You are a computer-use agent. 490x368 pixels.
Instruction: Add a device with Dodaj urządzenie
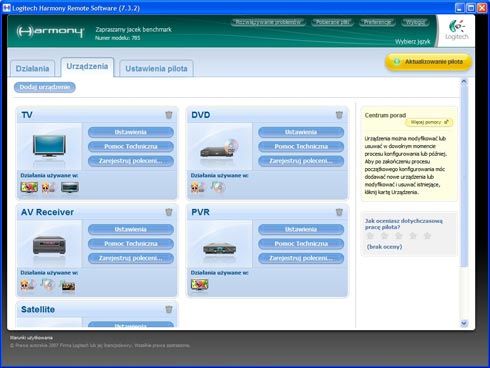coord(45,87)
